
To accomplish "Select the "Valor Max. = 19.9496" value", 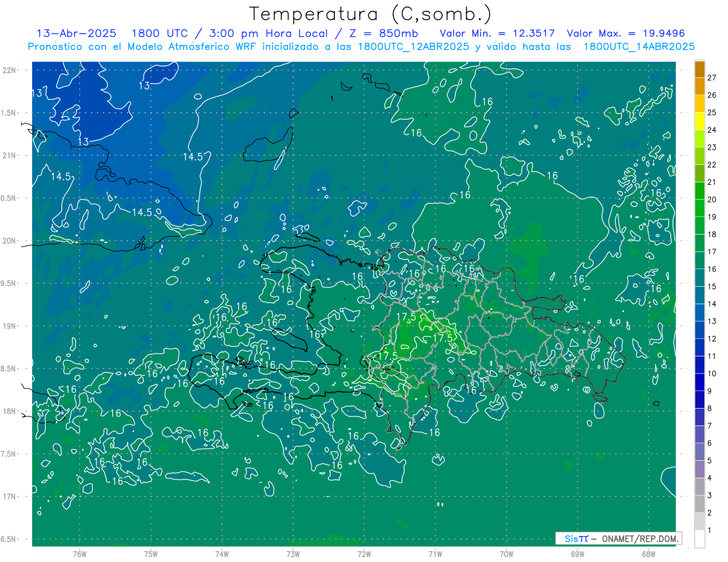I will [625, 33].
